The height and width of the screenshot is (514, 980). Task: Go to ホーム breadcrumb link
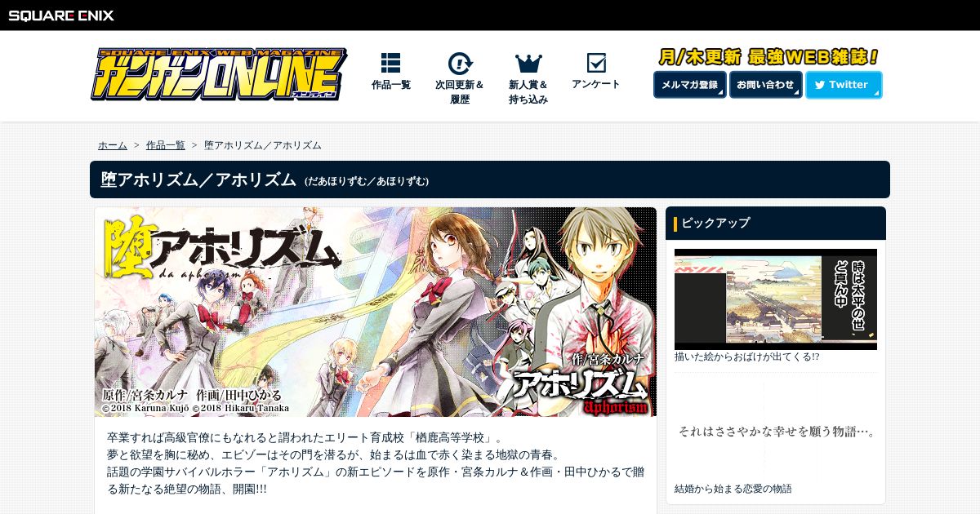coord(113,145)
